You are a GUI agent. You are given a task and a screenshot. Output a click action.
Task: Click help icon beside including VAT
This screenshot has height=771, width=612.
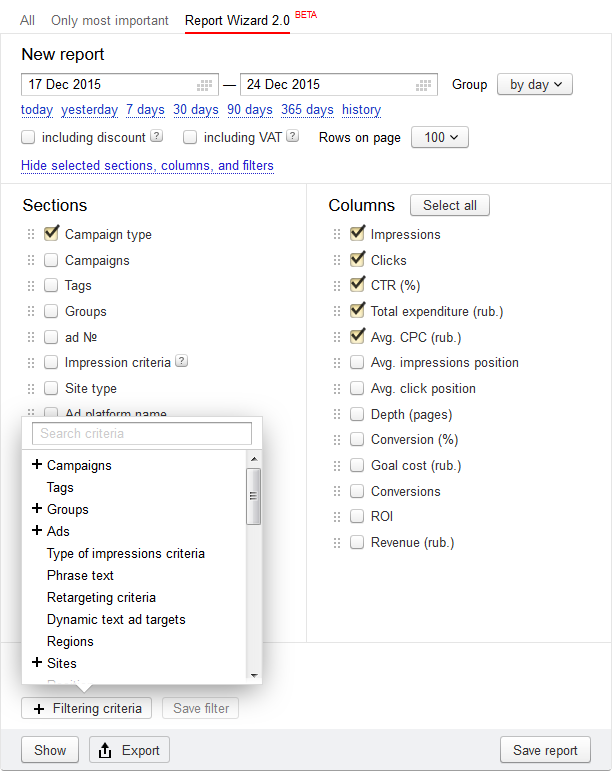tap(292, 136)
